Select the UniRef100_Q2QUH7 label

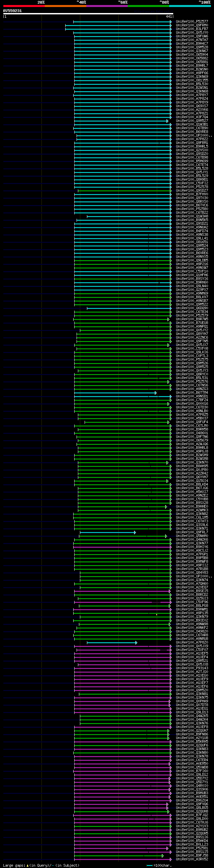[x=192, y=731]
